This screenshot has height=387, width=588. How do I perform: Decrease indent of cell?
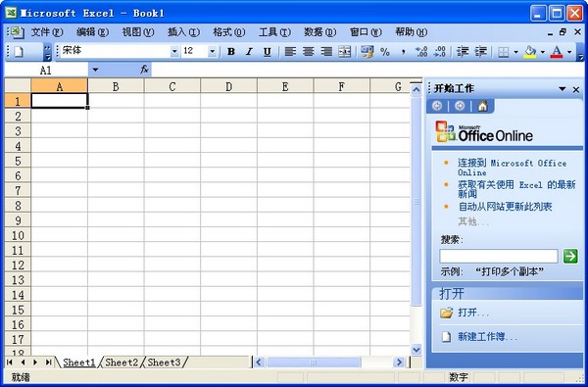pos(463,52)
